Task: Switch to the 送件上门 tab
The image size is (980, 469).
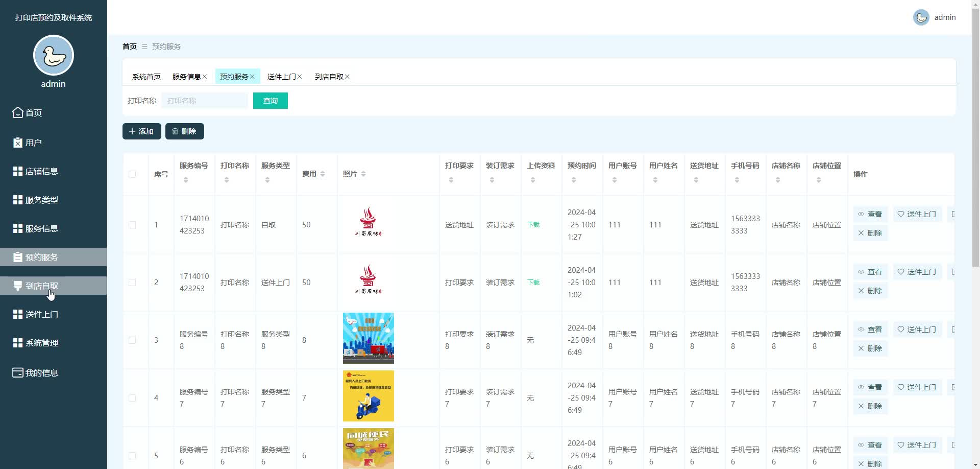Action: coord(281,77)
